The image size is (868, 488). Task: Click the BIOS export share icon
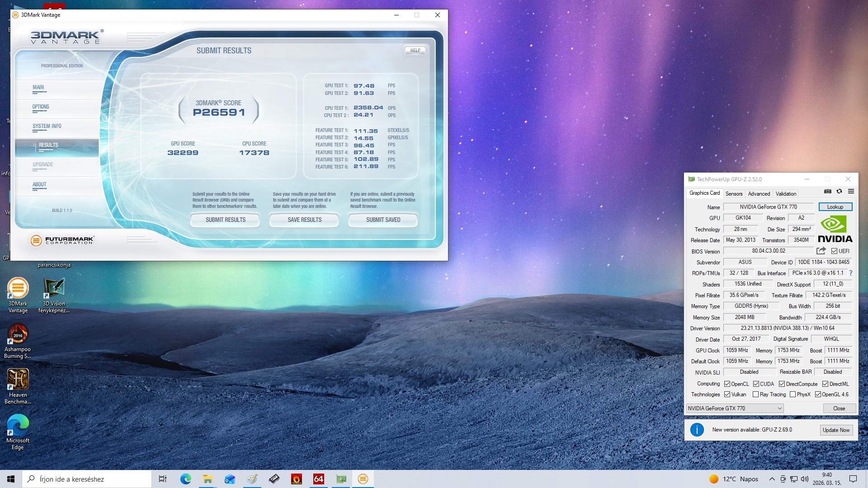click(821, 251)
